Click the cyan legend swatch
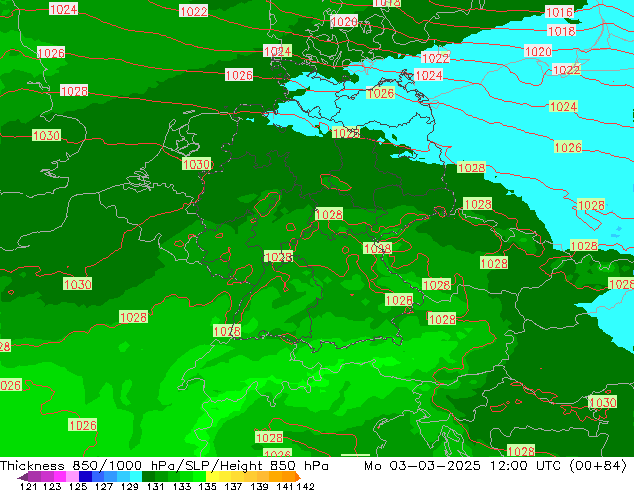This screenshot has height=490, width=634. pyautogui.click(x=136, y=476)
